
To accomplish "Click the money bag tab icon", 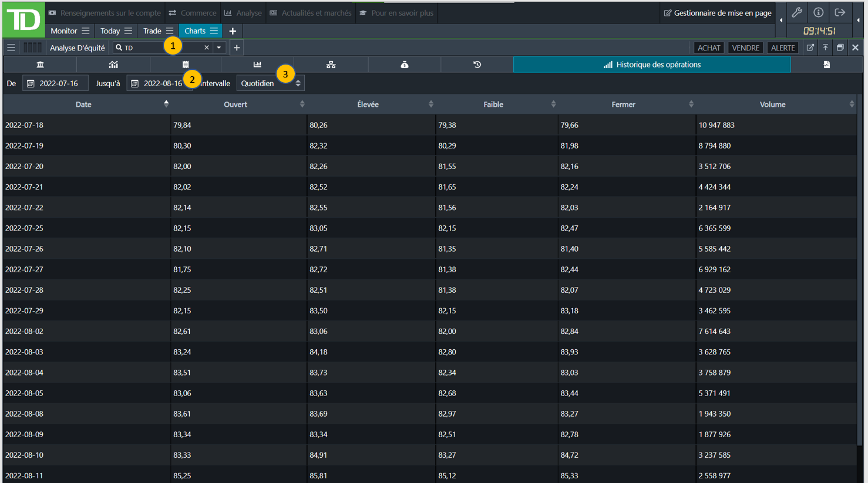I will pyautogui.click(x=405, y=65).
